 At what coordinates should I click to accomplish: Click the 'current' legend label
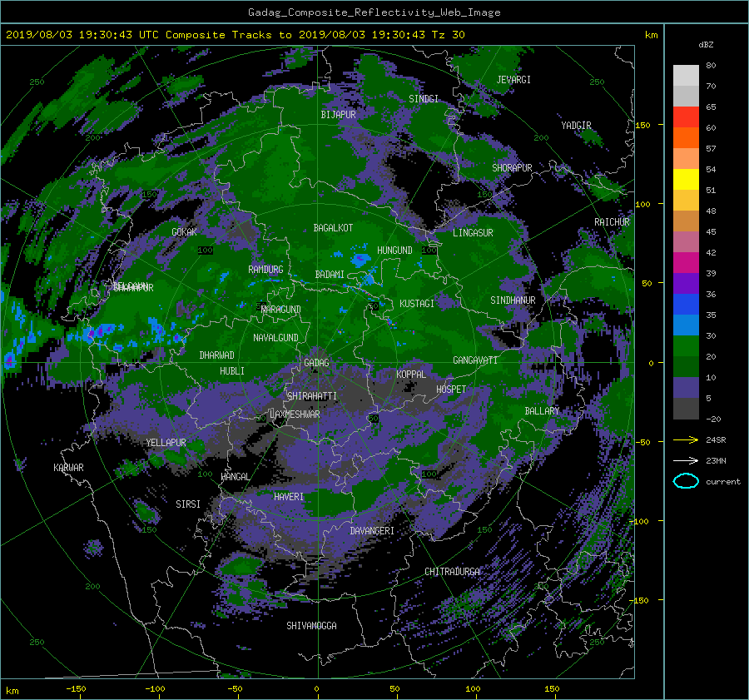(723, 482)
